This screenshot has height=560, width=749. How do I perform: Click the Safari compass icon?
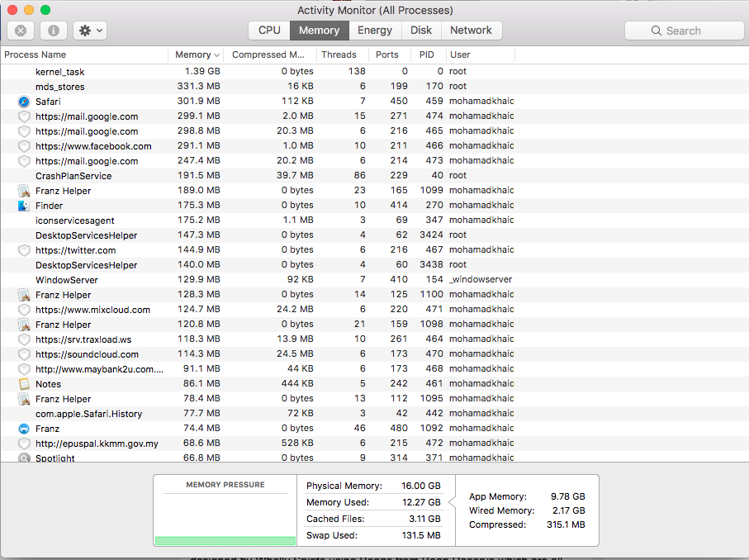click(x=24, y=102)
